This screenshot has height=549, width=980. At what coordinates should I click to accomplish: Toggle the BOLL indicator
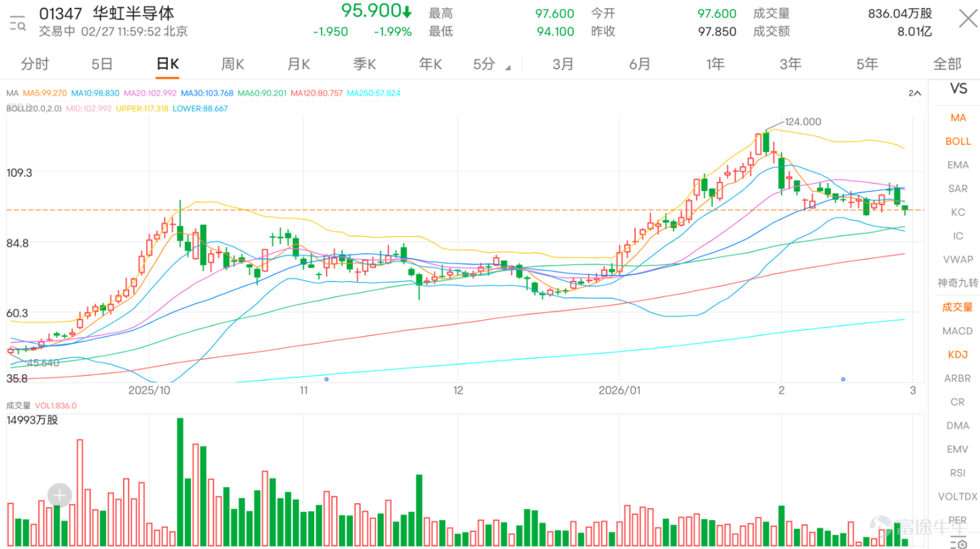pyautogui.click(x=959, y=141)
